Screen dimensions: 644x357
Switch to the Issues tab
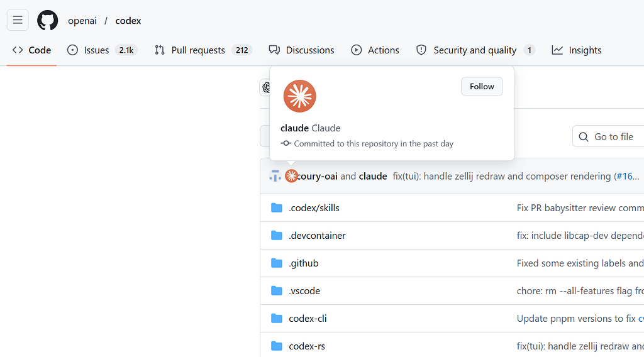point(102,50)
